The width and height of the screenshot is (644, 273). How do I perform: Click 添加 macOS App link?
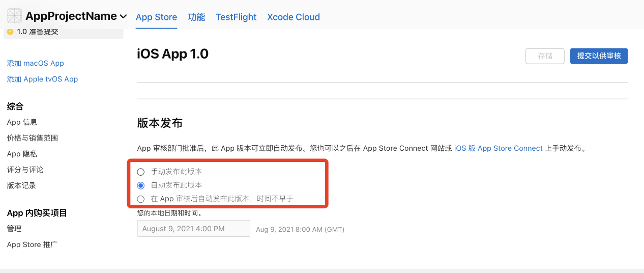coord(36,63)
